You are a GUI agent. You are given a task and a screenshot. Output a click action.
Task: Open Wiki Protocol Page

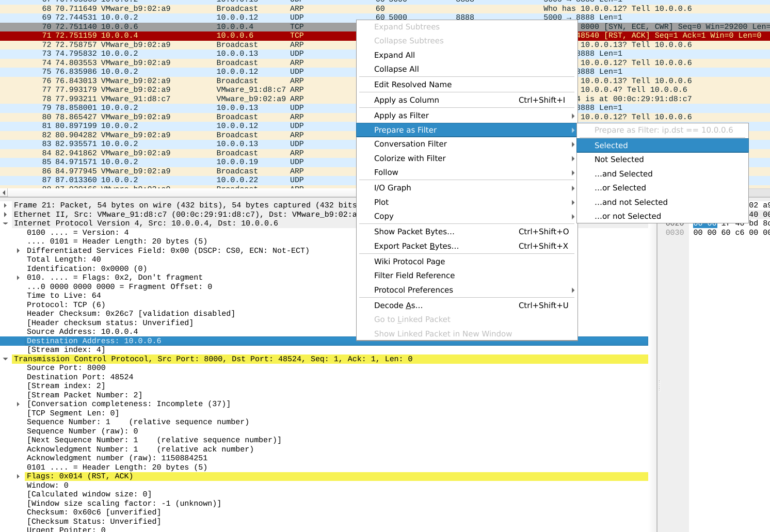pyautogui.click(x=409, y=262)
